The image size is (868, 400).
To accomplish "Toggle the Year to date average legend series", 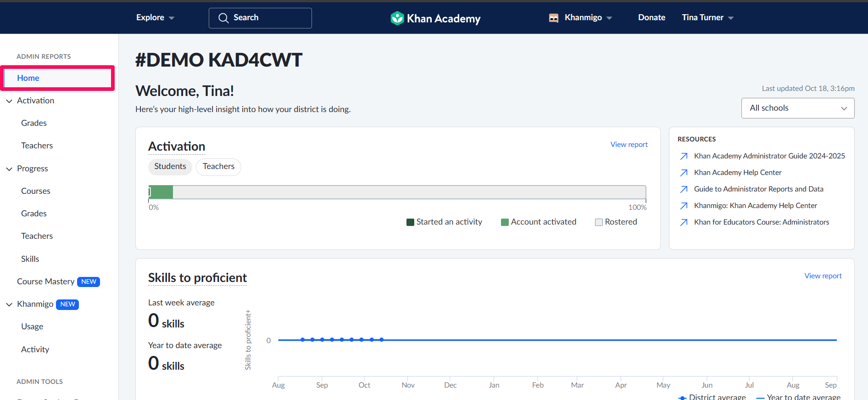I will [x=798, y=397].
